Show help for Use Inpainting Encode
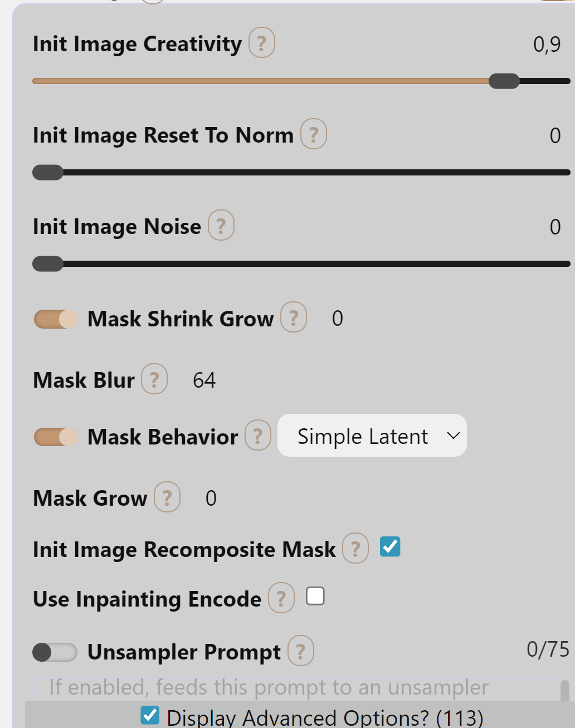 pyautogui.click(x=281, y=598)
